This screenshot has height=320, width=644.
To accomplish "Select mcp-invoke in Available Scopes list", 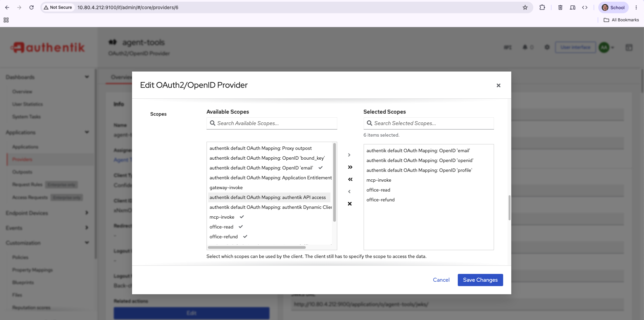I will click(269, 217).
